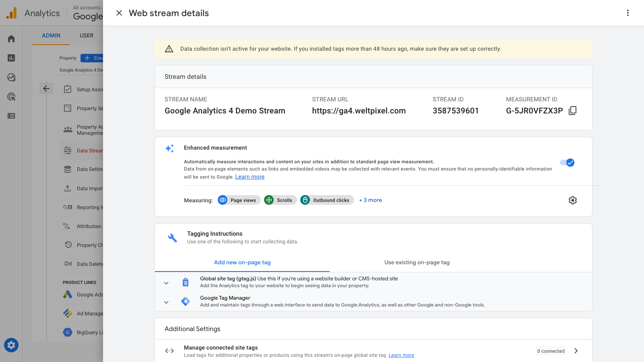The height and width of the screenshot is (362, 644).
Task: Expand the Google Tag Manager section
Action: click(166, 302)
